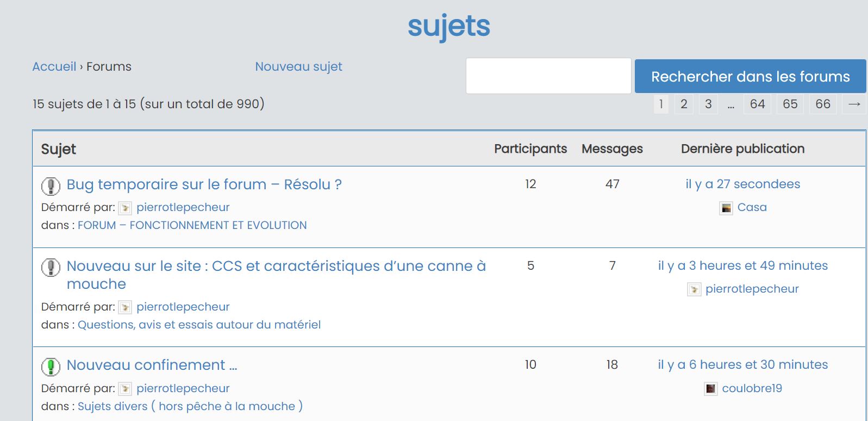Click sticky icon beside 'Nouveau sur le site' topic
The width and height of the screenshot is (868, 421).
[51, 268]
